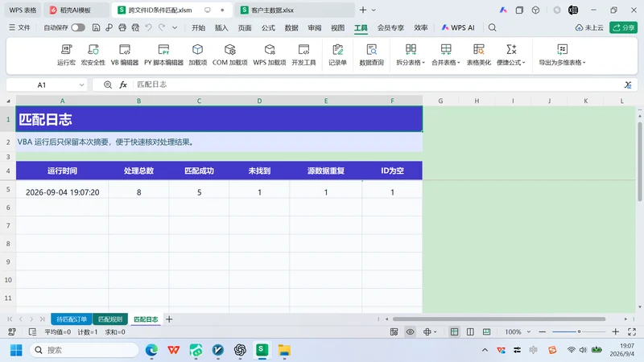Open the 开始 ribbon tab
Image resolution: width=644 pixels, height=362 pixels.
[x=198, y=27]
